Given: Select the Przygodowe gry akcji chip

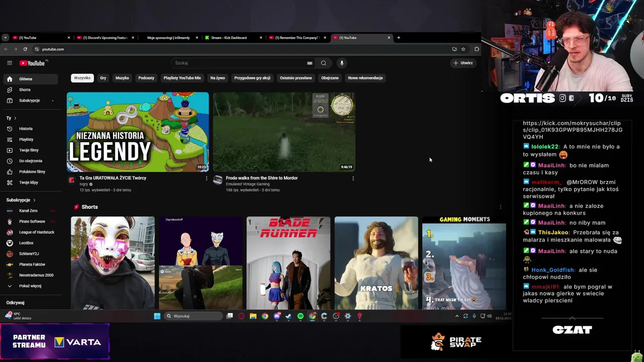Looking at the screenshot, I should (252, 78).
